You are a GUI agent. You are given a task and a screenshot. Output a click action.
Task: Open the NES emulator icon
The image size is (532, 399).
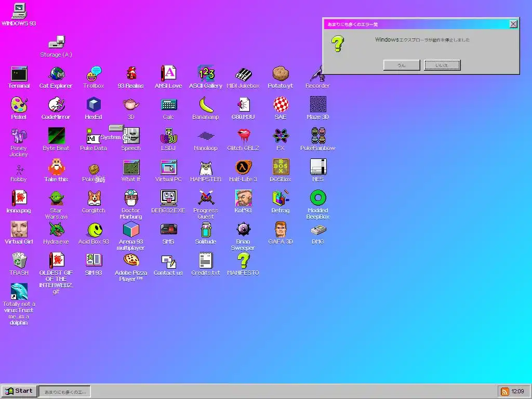(318, 168)
